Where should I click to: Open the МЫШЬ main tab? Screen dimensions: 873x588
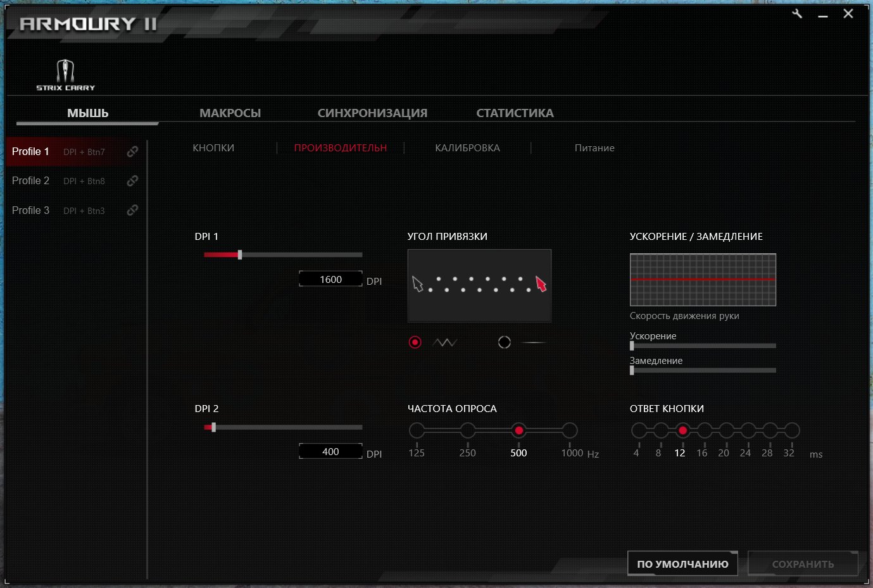click(88, 113)
